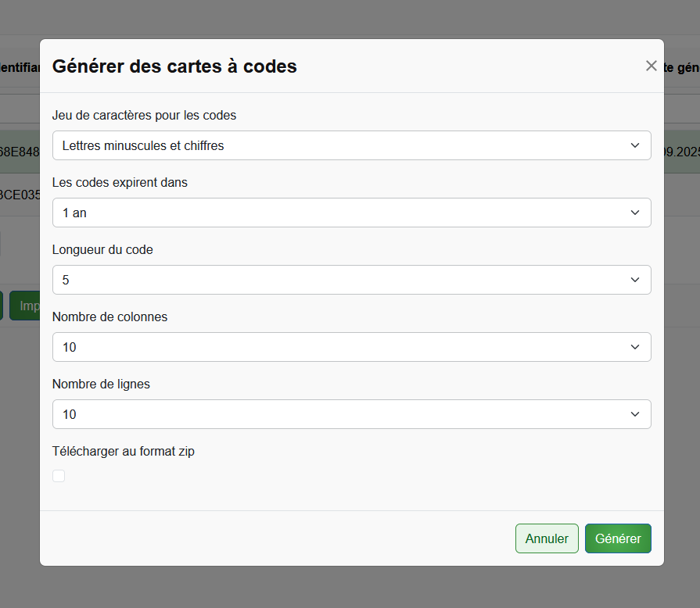Image resolution: width=700 pixels, height=608 pixels.
Task: Click the "Jeu de caractères pour les codes" label
Action: coord(144,115)
